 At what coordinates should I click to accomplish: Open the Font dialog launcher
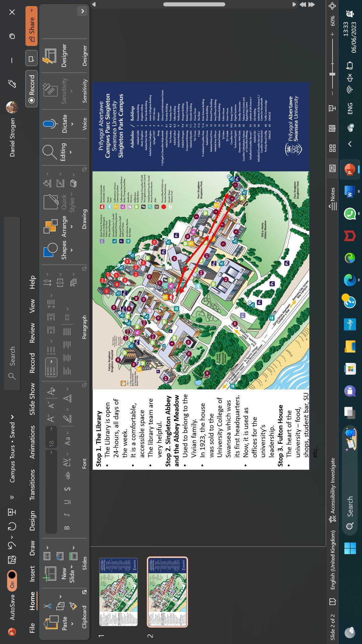tap(84, 385)
